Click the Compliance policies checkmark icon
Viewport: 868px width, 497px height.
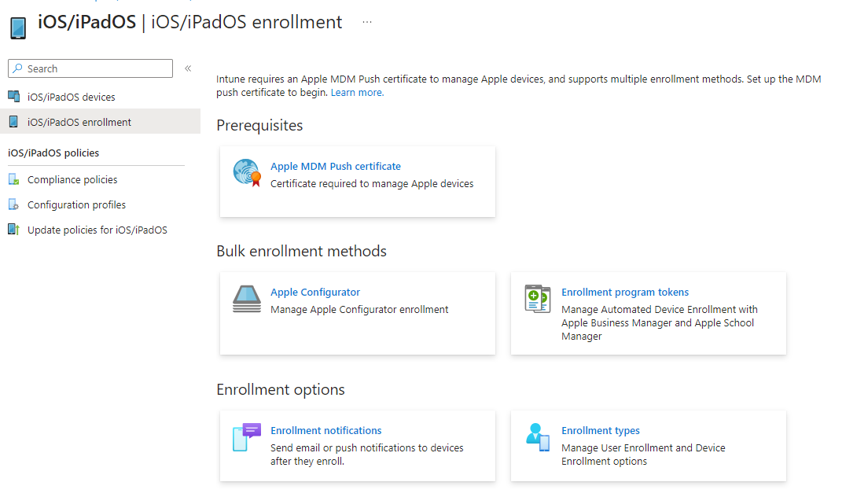[13, 179]
